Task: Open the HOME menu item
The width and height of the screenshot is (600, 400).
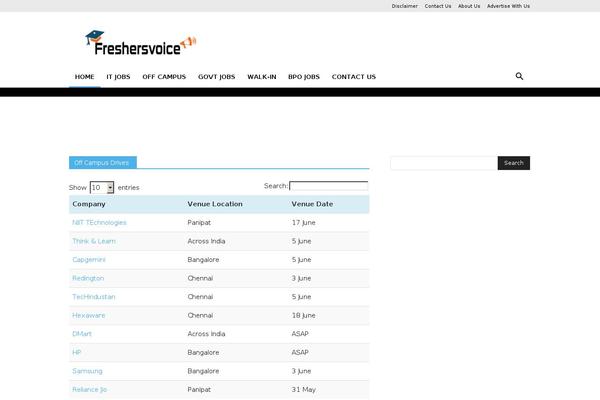Action: (85, 77)
